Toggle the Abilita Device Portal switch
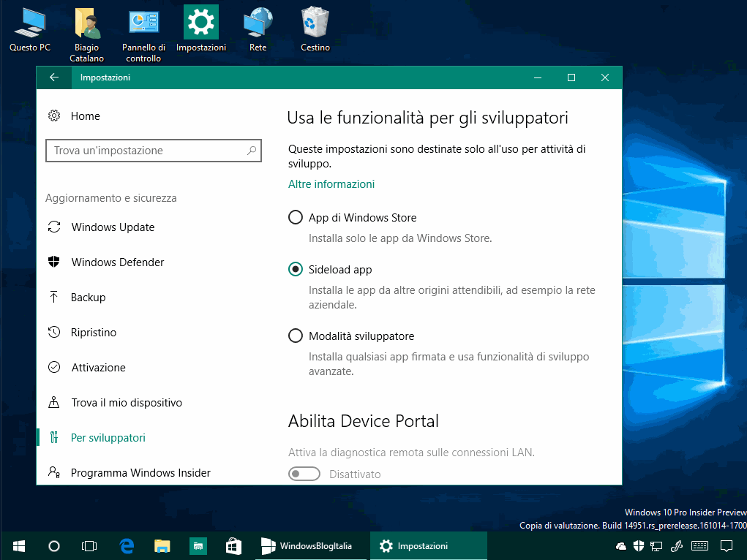Screen dimensions: 747x560 [x=304, y=474]
